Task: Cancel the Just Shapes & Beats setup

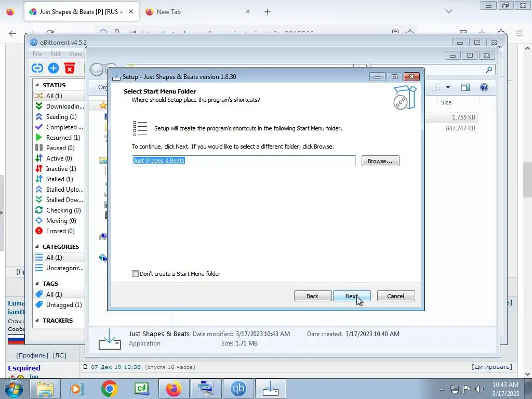Action: coord(395,296)
